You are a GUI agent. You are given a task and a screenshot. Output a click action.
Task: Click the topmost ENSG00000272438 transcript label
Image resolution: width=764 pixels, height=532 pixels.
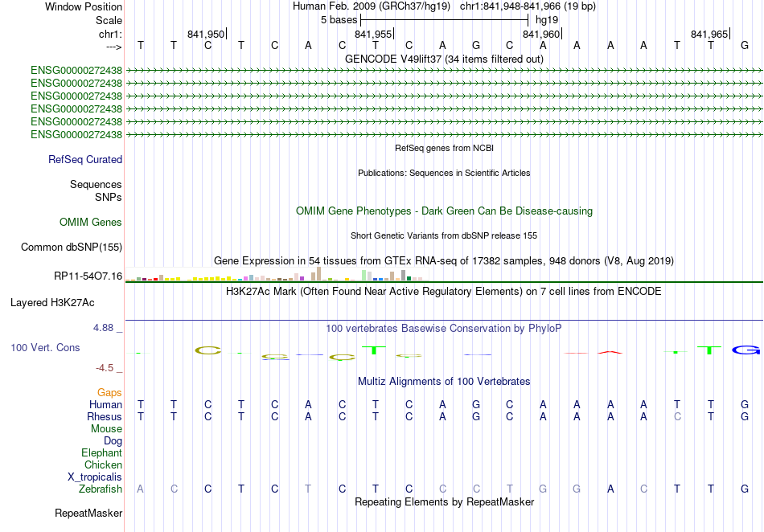tap(76, 70)
